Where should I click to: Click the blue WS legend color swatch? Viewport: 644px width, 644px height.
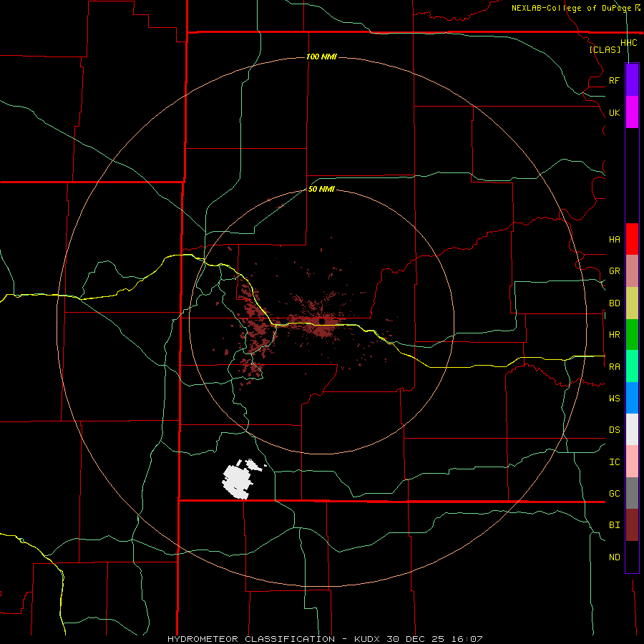632,398
